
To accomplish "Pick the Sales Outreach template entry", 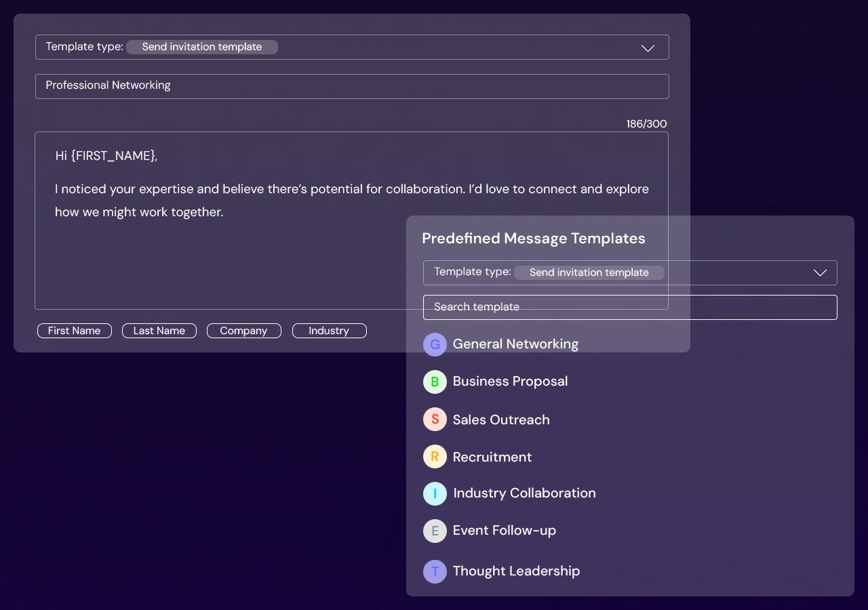I will click(x=501, y=420).
